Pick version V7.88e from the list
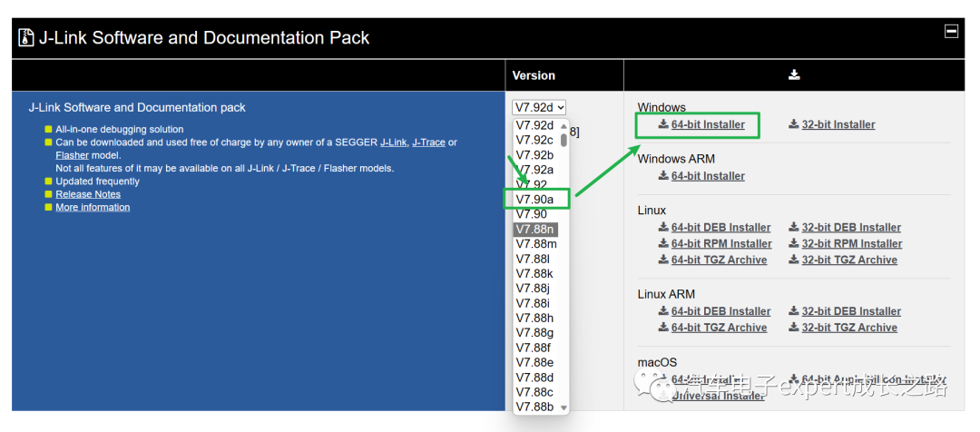Viewport: 980px width, 432px height. coord(535,363)
